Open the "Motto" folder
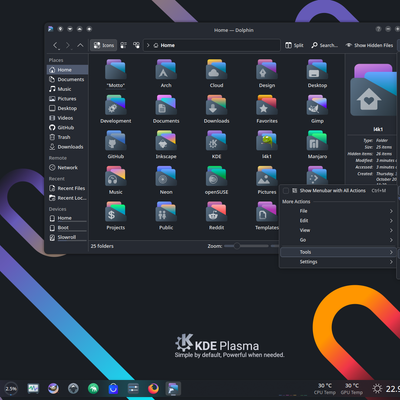 pyautogui.click(x=116, y=73)
